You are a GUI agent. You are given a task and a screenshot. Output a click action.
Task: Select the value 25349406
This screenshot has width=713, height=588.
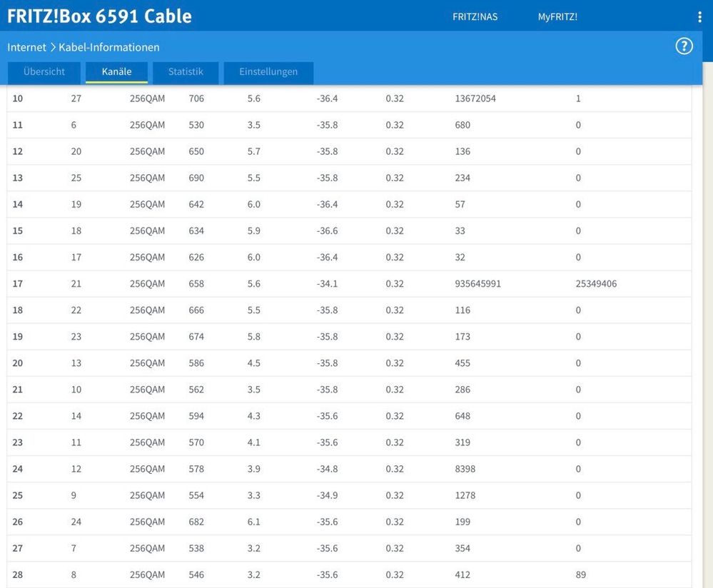tap(596, 284)
